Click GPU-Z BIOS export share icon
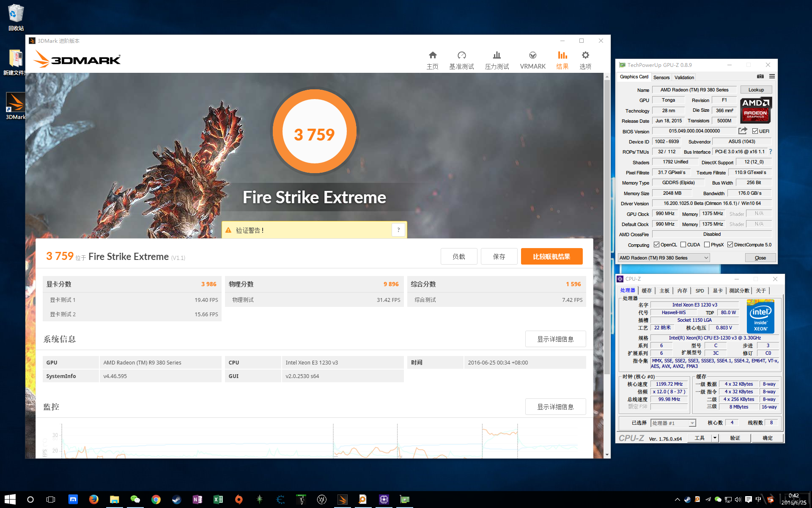This screenshot has width=812, height=508. pos(743,131)
